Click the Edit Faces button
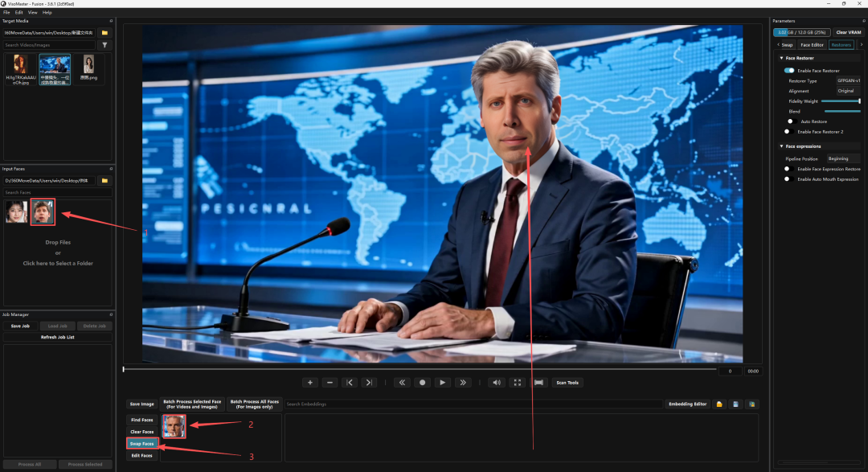 click(141, 455)
